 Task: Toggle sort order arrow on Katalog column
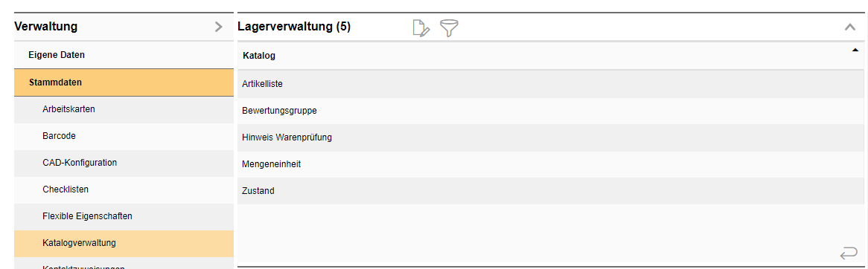click(855, 50)
